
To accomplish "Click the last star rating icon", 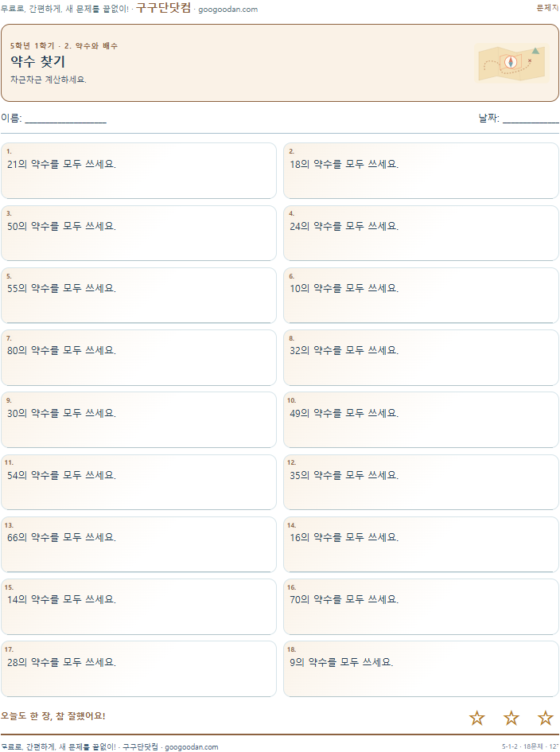I will (x=545, y=718).
